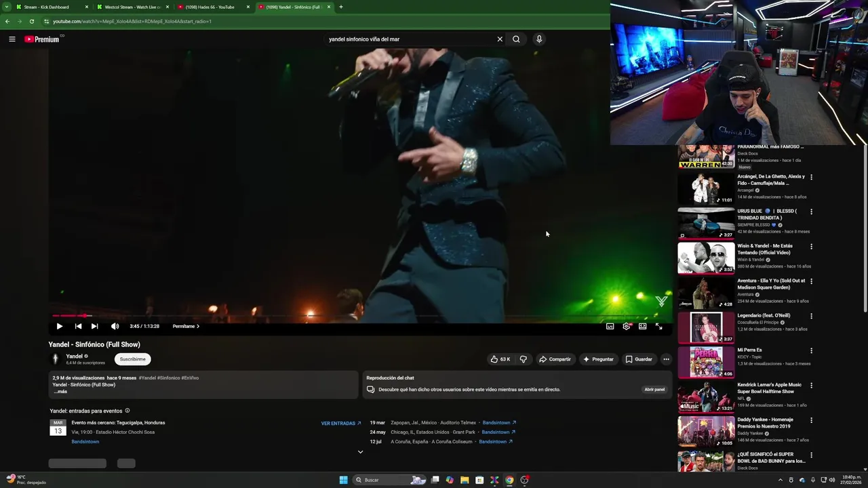Toggle subtitles in the player
Image resolution: width=868 pixels, height=488 pixels.
610,326
